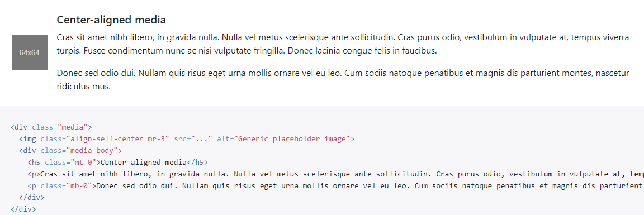The height and width of the screenshot is (215, 644).
Task: Click the 64x64 gray placeholder image
Action: click(30, 52)
